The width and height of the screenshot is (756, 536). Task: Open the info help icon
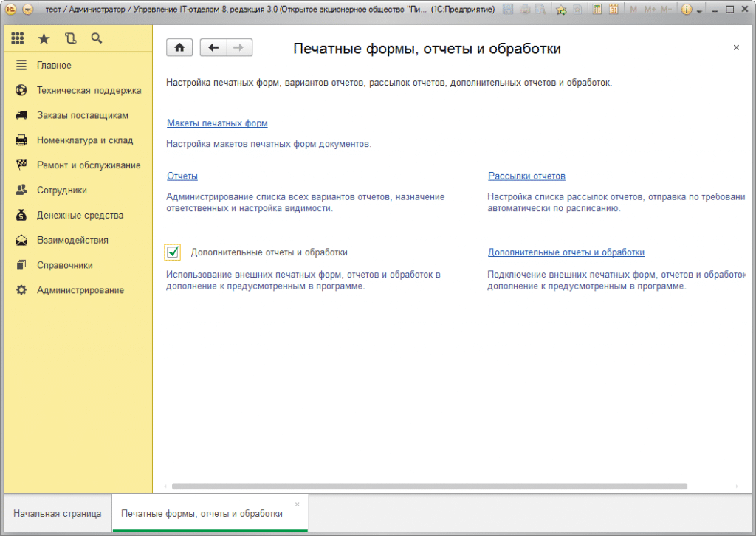click(x=687, y=9)
